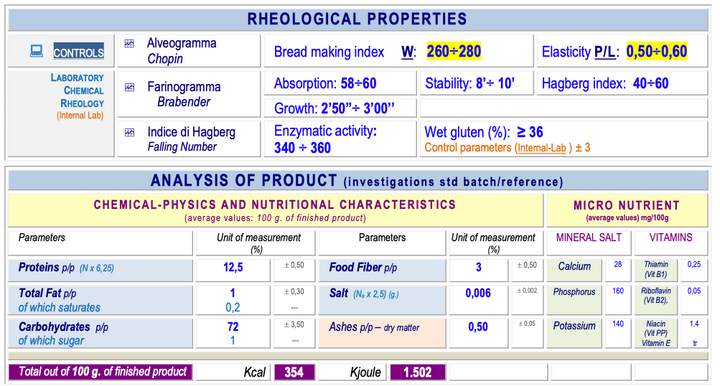This screenshot has height=386, width=720.
Task: Open the Internal-Lab link in control parameters
Action: [541, 148]
